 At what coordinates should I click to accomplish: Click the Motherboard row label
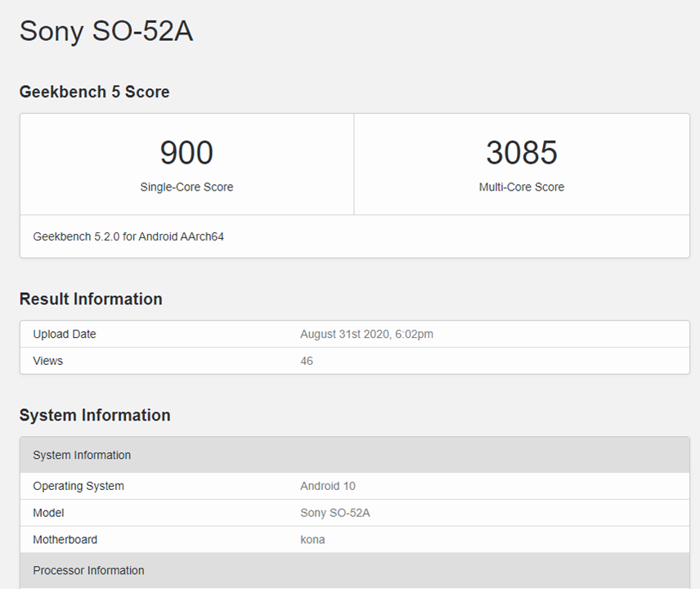pyautogui.click(x=65, y=539)
